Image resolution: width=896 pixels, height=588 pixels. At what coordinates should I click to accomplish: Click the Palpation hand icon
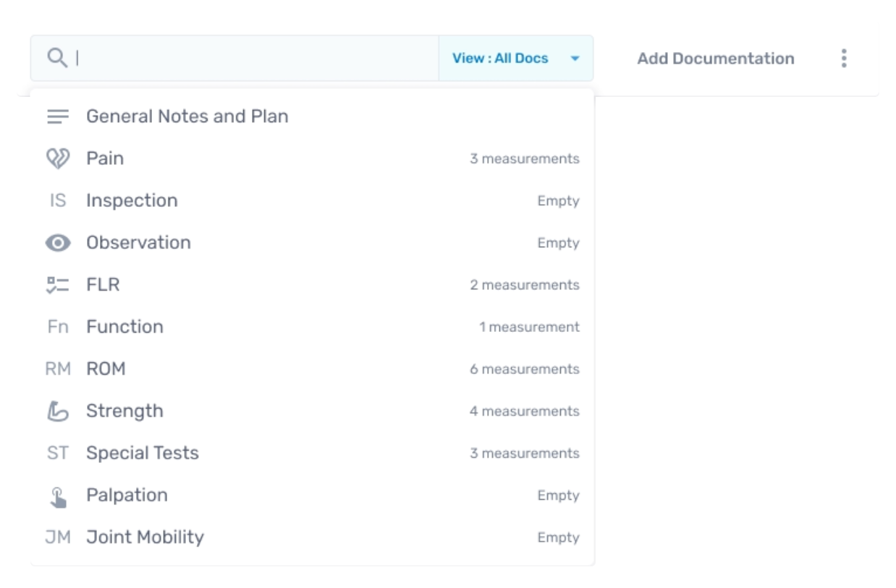[58, 496]
